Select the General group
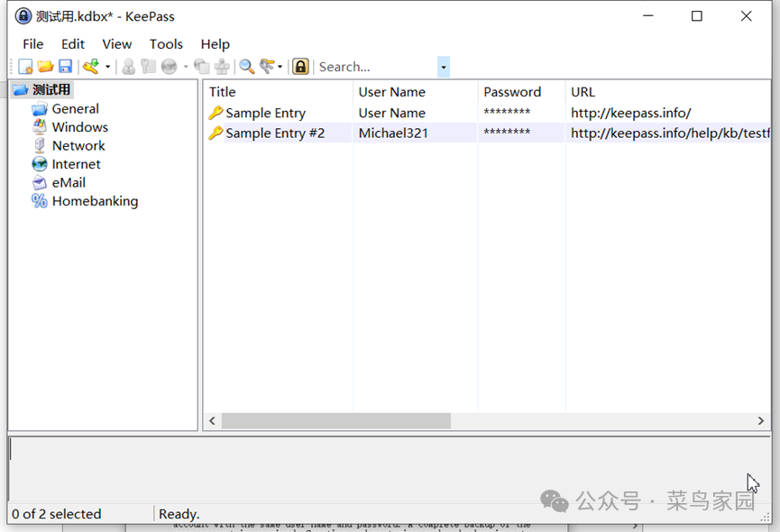 click(75, 109)
